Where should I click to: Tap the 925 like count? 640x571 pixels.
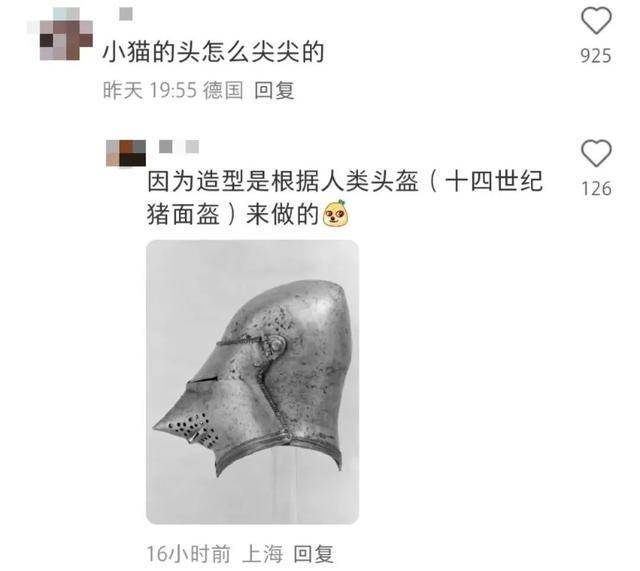596,56
